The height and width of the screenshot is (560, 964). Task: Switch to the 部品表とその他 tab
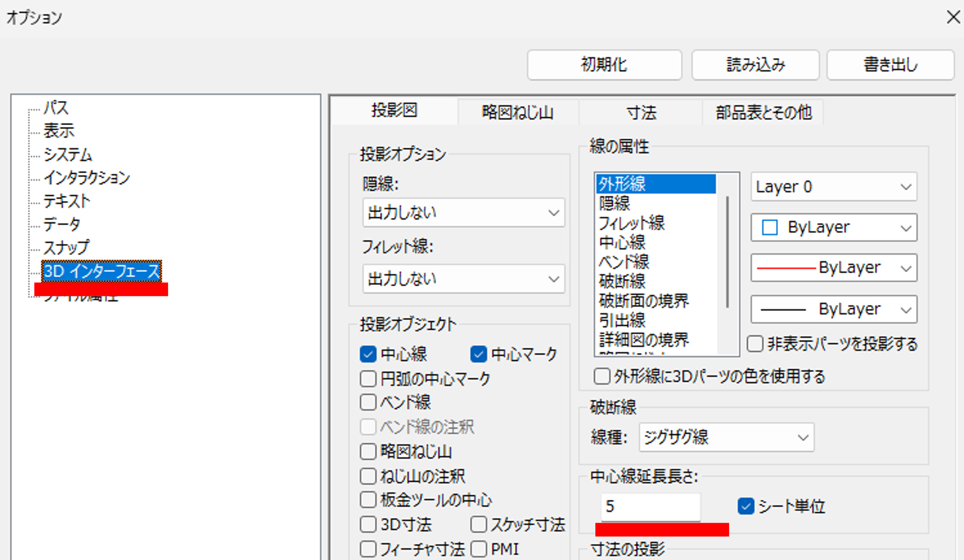point(763,112)
